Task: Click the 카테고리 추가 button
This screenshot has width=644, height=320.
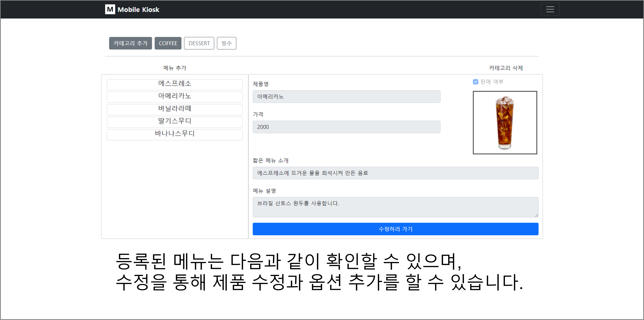Action: pos(131,43)
